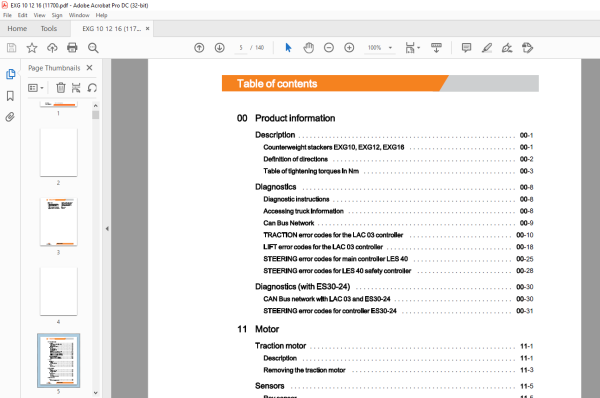Image resolution: width=600 pixels, height=398 pixels.
Task: Expand thumbnail options dropdown menu
Action: [36, 88]
